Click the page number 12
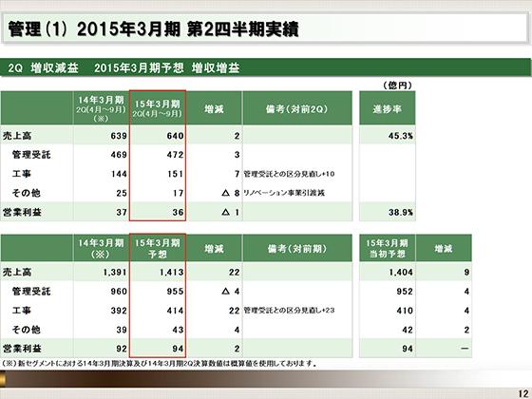Image resolution: width=532 pixels, height=399 pixels. (x=523, y=393)
